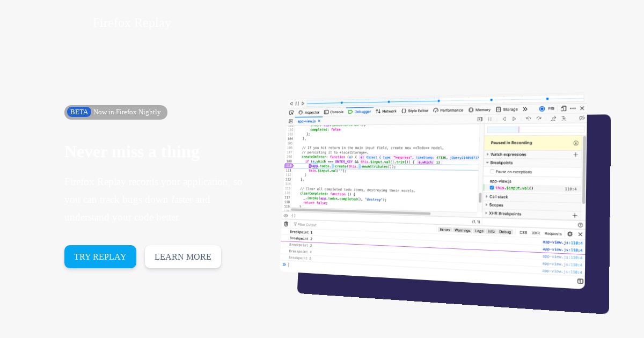Select the app-view.js source tab
644x338 pixels.
(x=309, y=121)
